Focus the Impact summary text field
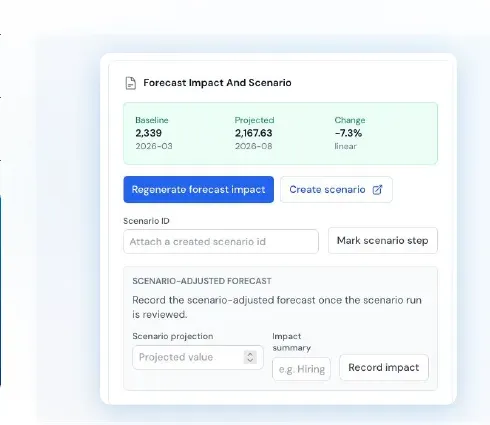 (301, 369)
